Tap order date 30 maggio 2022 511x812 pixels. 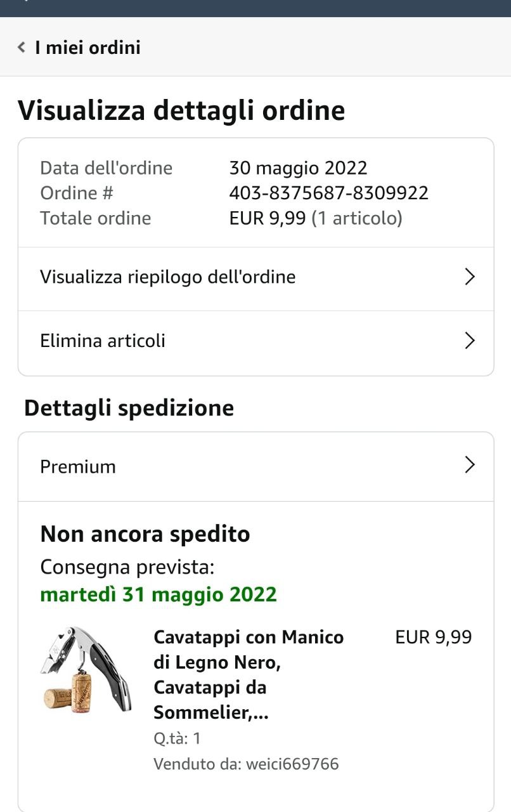tap(299, 168)
